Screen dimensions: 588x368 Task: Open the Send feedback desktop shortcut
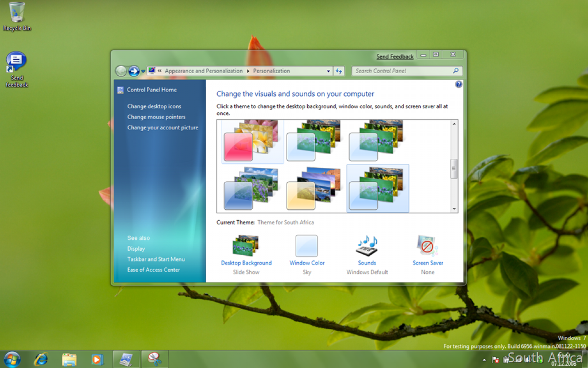17,69
